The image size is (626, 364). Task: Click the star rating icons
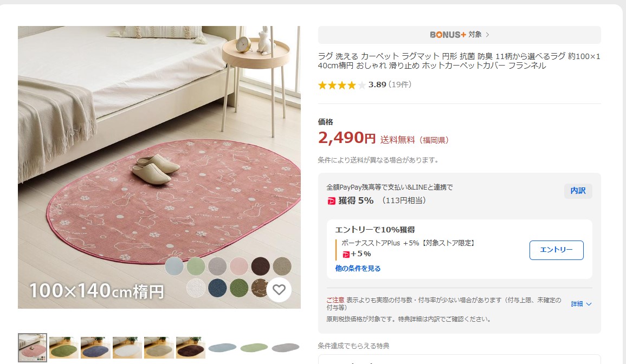[342, 85]
